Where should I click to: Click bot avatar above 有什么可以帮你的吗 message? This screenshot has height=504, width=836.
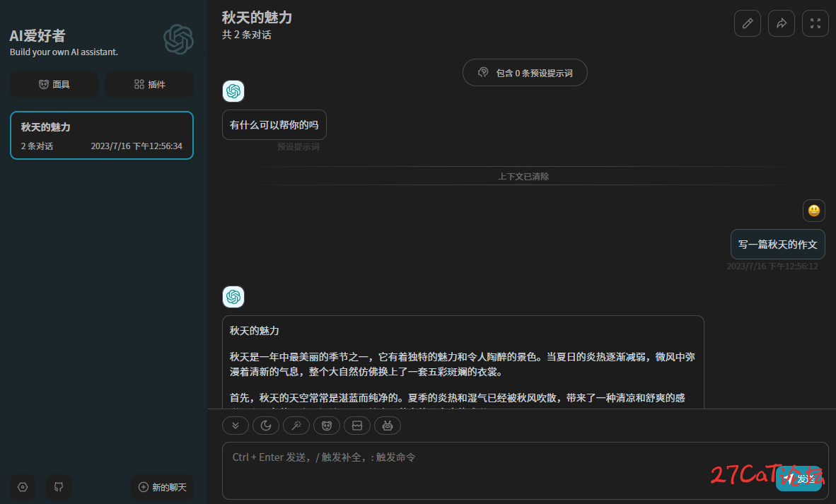[233, 91]
